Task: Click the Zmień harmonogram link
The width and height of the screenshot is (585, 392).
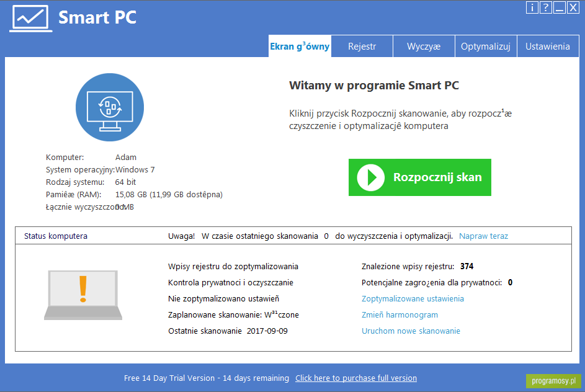Action: pyautogui.click(x=400, y=315)
